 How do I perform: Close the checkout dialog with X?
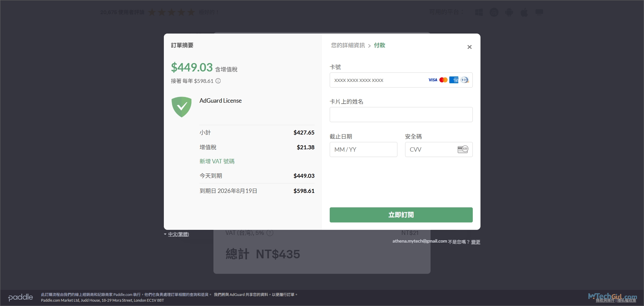(469, 47)
